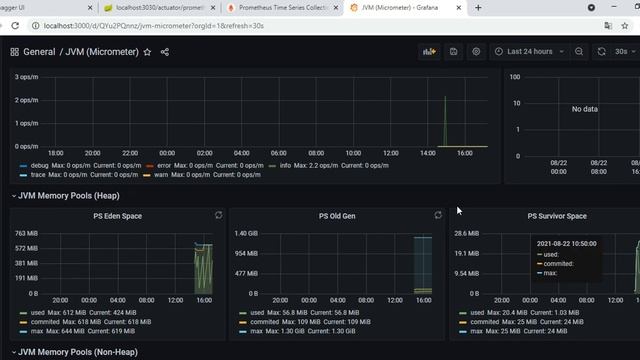The image size is (640, 360).
Task: Click the JVM (Micrometer) dashboard title
Action: 102,52
